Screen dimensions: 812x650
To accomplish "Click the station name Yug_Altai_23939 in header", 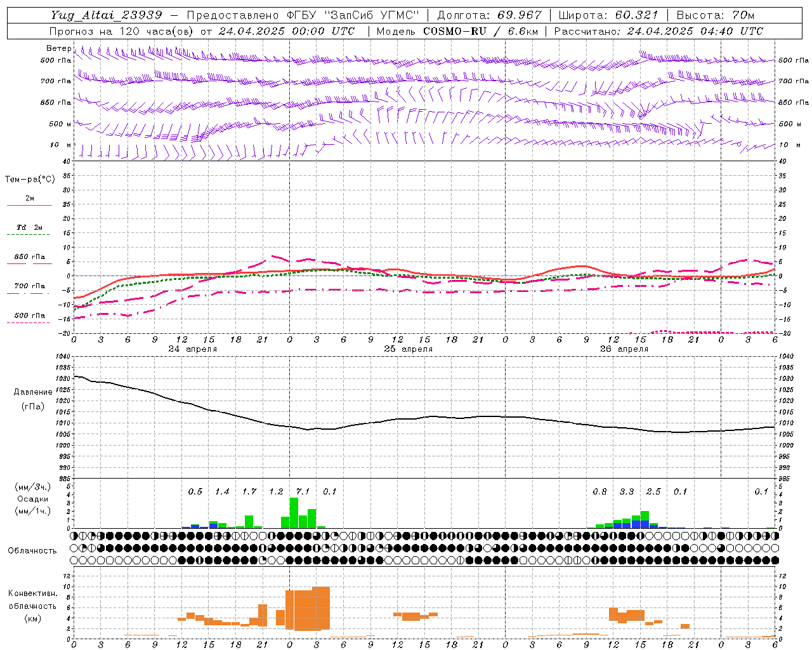I will (x=107, y=15).
